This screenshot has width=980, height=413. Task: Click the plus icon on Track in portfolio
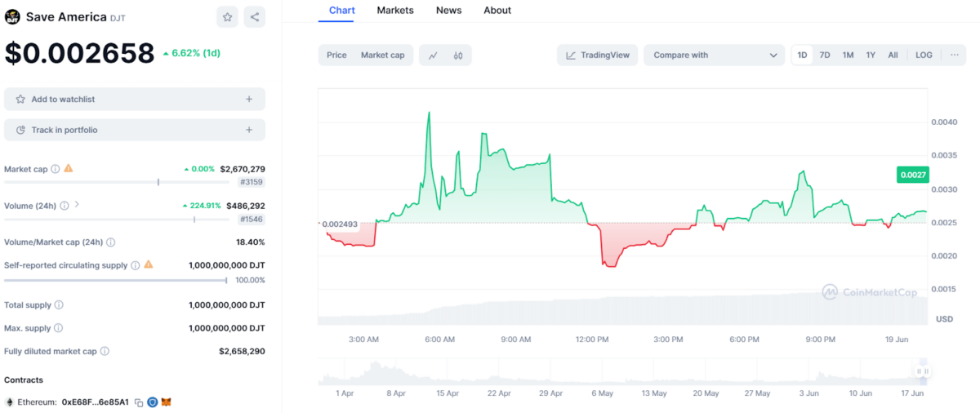249,130
